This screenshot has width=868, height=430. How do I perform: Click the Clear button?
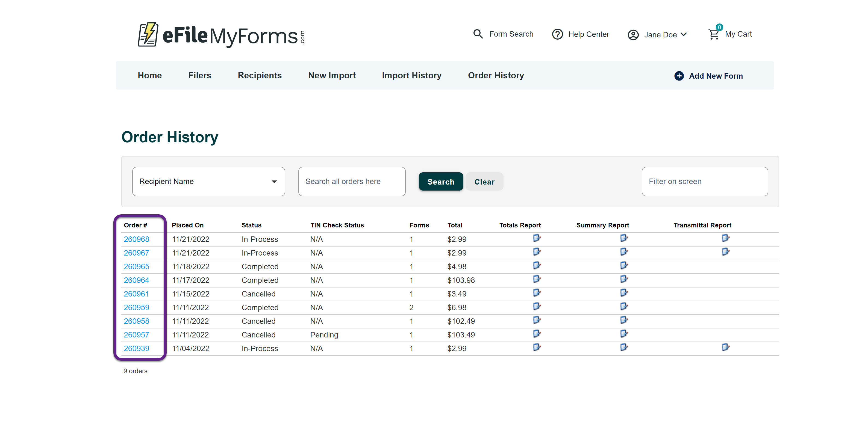point(484,182)
